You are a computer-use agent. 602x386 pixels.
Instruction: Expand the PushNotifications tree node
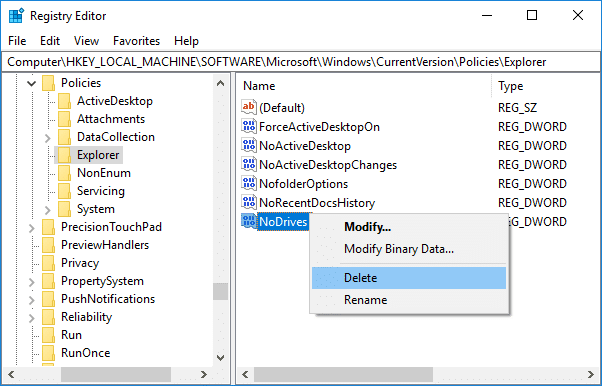tap(31, 300)
